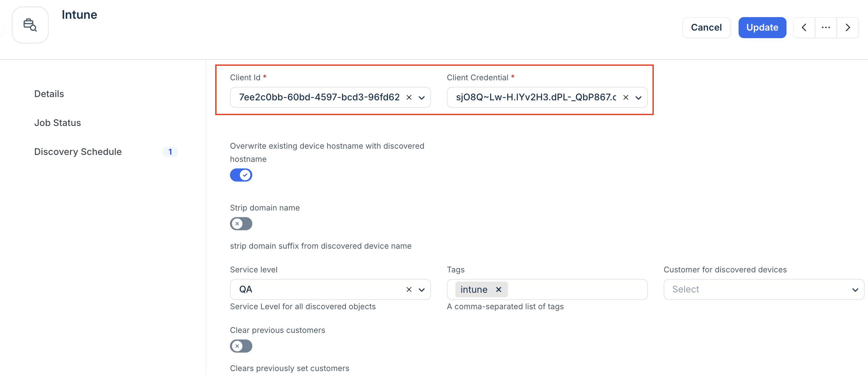This screenshot has height=375, width=868.
Task: Click the Update button
Action: (762, 27)
